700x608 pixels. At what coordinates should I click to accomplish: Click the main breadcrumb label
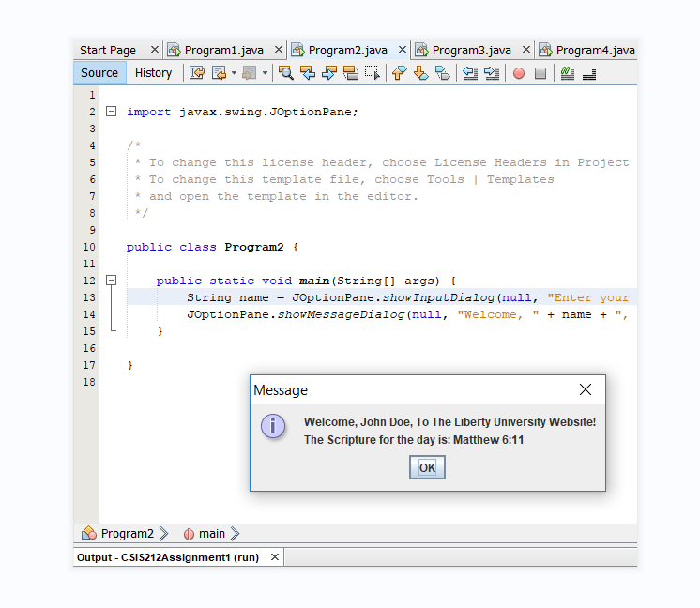pos(212,534)
